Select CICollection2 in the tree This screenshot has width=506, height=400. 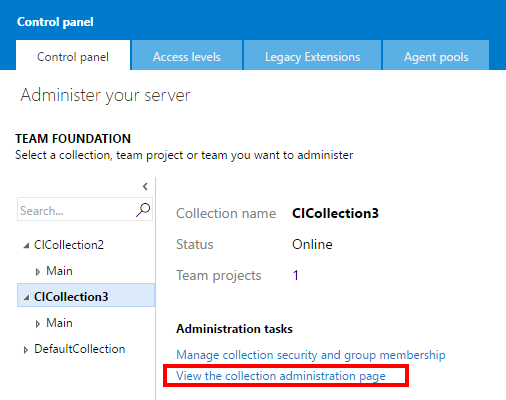pyautogui.click(x=69, y=245)
